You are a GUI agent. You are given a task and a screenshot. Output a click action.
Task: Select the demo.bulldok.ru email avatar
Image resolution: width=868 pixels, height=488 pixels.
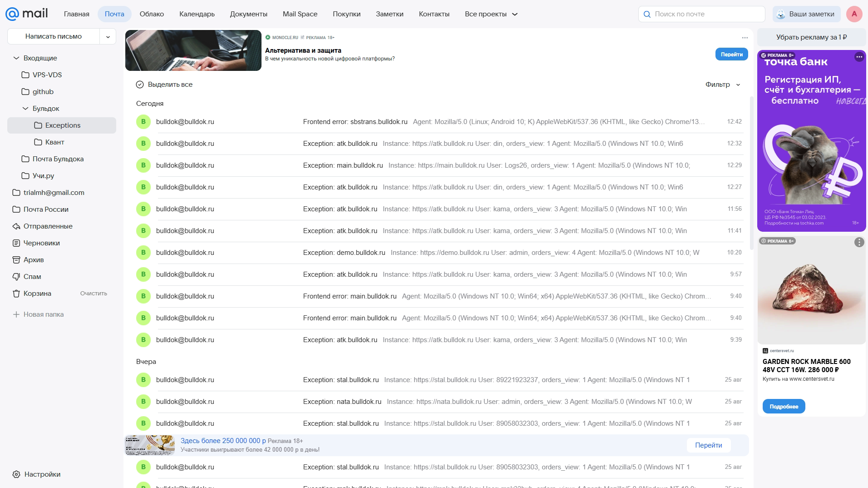click(143, 253)
